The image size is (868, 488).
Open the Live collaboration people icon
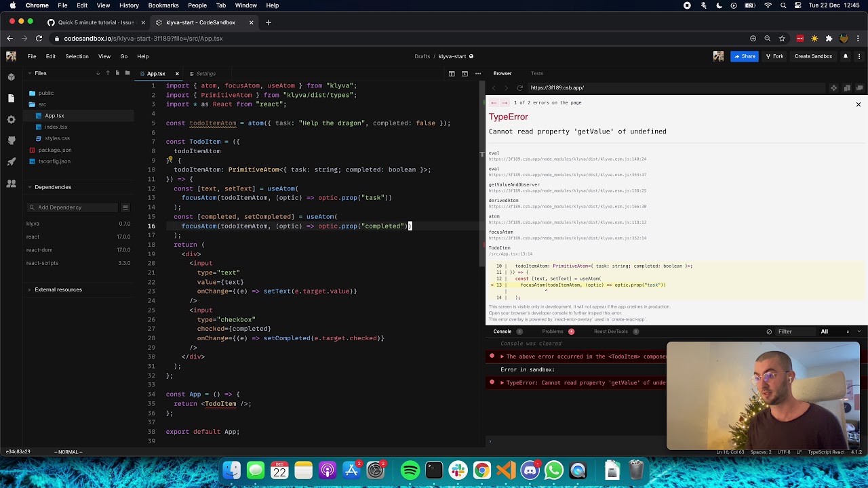tap(11, 183)
